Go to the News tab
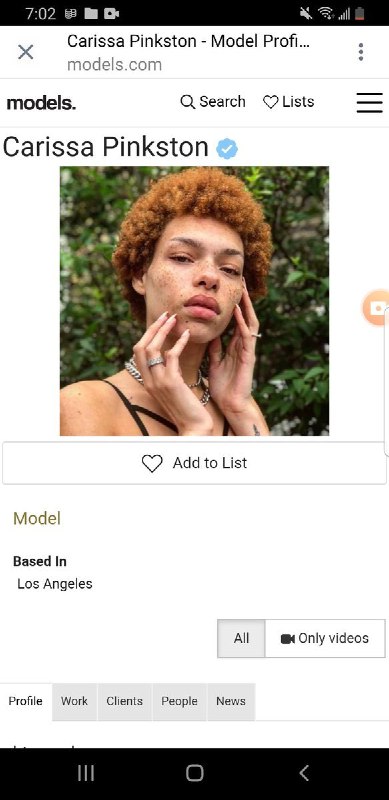This screenshot has width=389, height=800. tap(231, 702)
